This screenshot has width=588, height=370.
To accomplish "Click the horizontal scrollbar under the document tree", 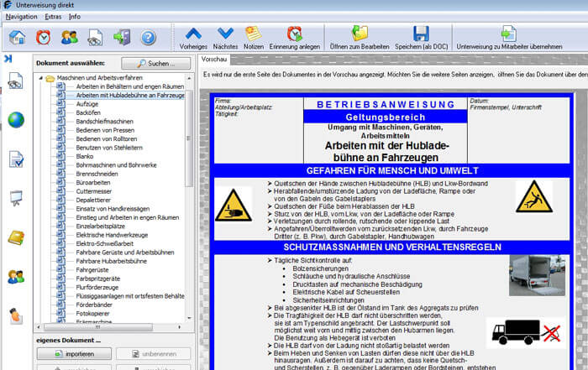I will (x=98, y=327).
